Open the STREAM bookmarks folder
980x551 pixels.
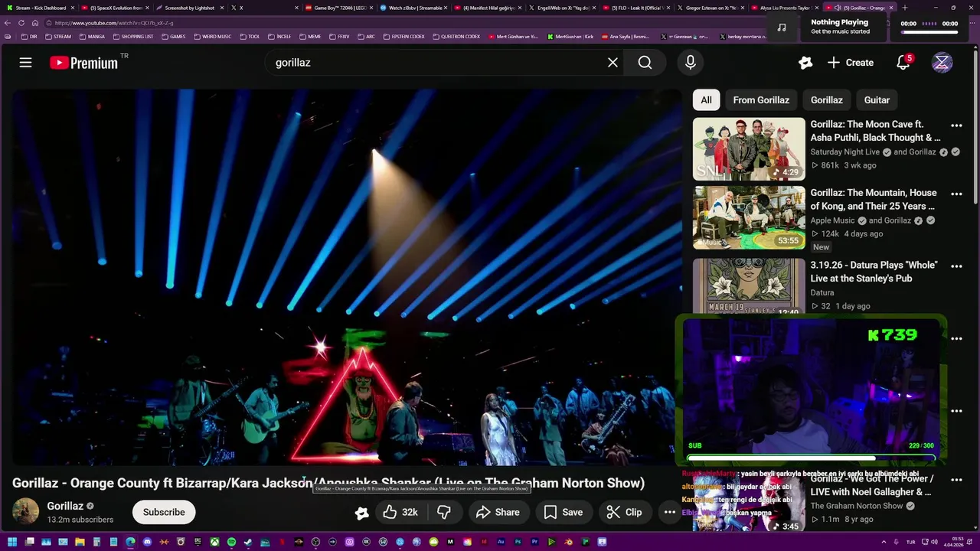(x=58, y=37)
